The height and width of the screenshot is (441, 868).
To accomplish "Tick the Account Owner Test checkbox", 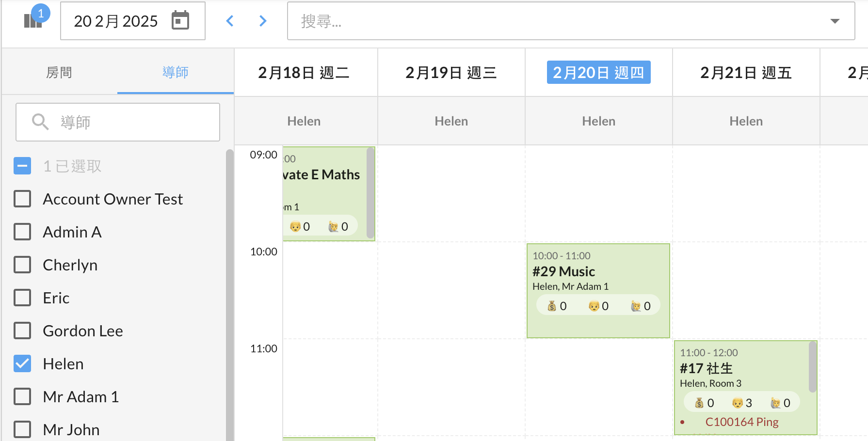I will click(x=22, y=199).
